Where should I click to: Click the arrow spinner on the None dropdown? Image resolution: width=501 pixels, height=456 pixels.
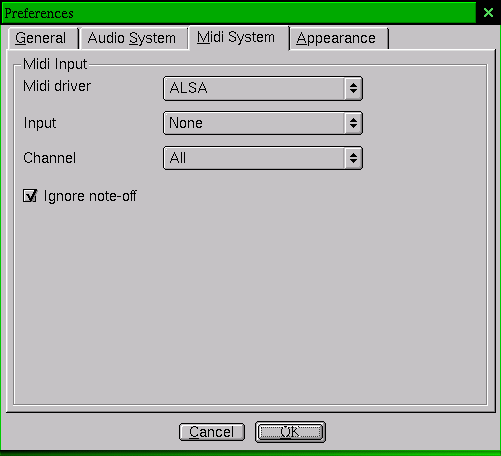coord(353,123)
